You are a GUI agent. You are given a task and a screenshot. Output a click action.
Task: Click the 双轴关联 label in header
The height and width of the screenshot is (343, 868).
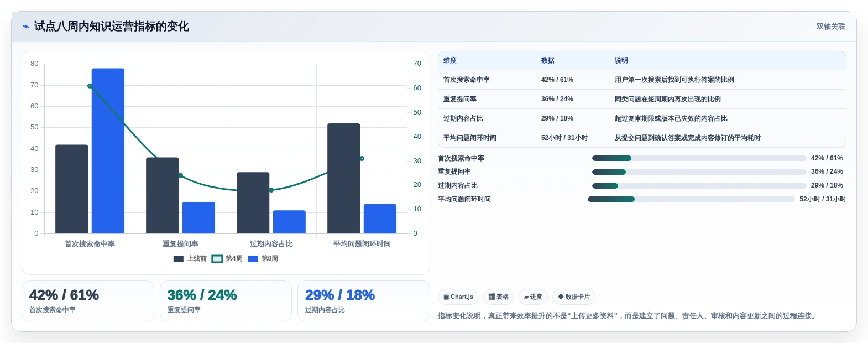[x=830, y=27]
